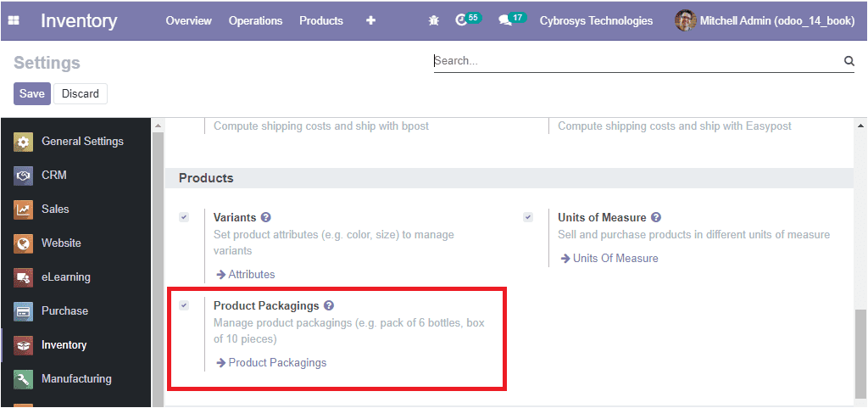Open Mitchell Admin user menu
Viewport: 868px width, 408px height.
point(765,20)
